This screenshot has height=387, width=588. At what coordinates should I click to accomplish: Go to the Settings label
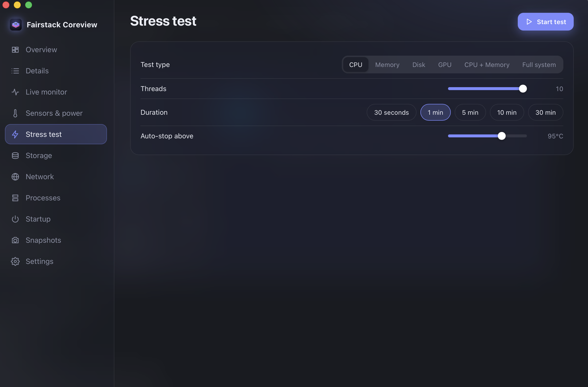tap(39, 261)
